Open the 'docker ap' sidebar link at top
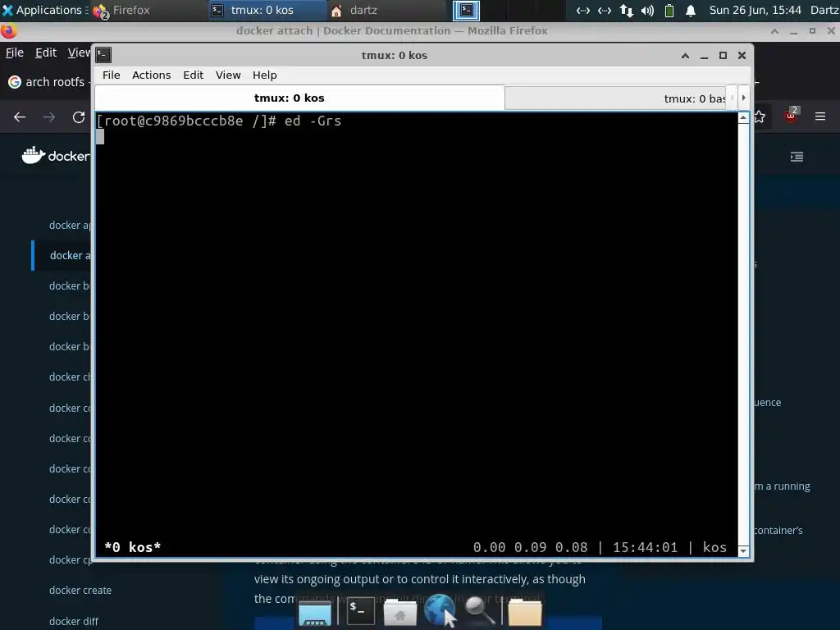Screen dimensions: 840x630 tap(71, 225)
